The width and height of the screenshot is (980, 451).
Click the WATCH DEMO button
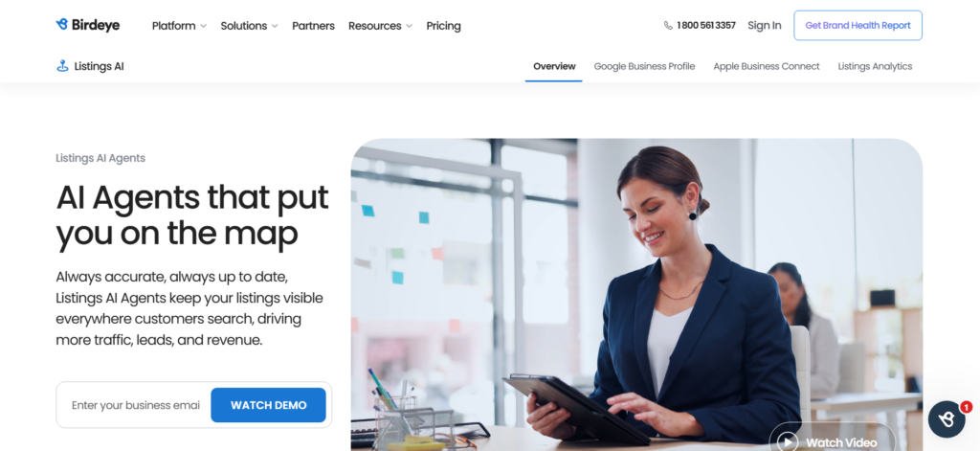(x=268, y=405)
